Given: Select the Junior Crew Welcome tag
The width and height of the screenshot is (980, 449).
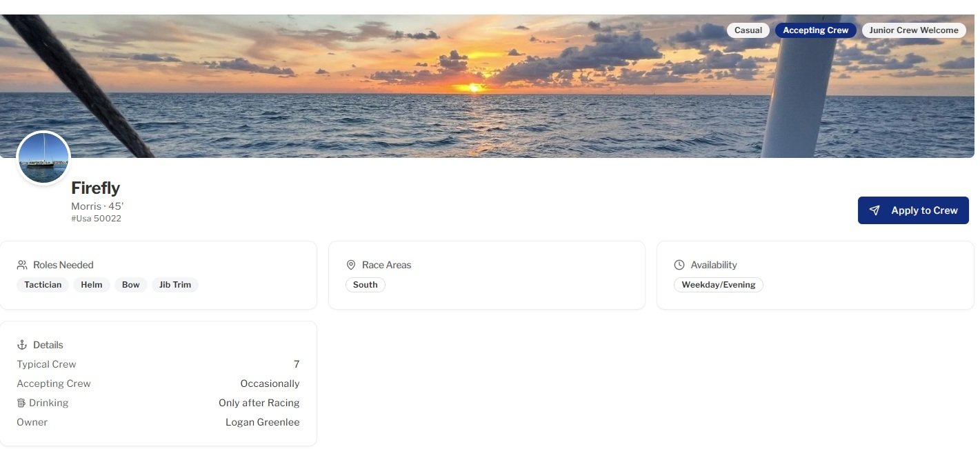Looking at the screenshot, I should 914,30.
